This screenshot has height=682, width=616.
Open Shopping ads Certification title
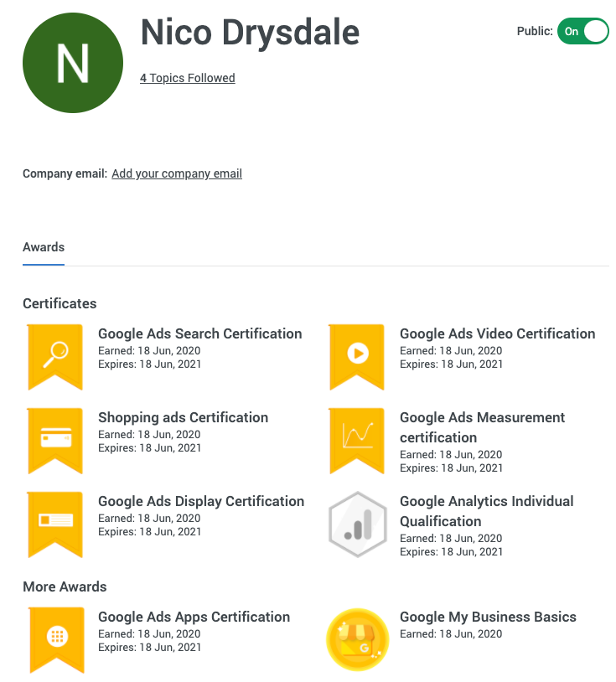184,417
